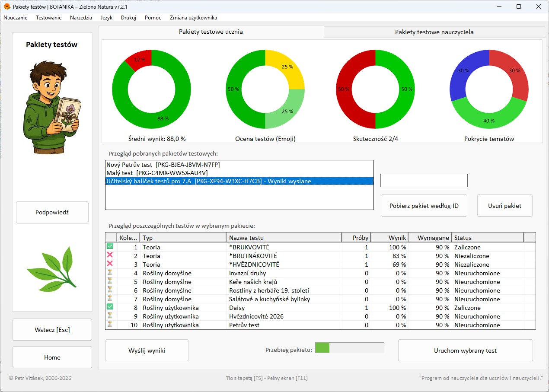Sort table by Nazwa testu column header
The height and width of the screenshot is (392, 549).
284,237
